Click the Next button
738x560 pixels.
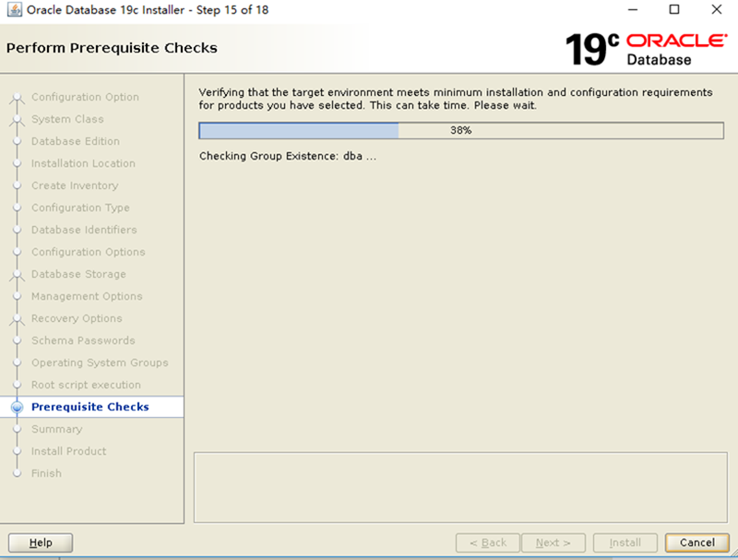(553, 542)
